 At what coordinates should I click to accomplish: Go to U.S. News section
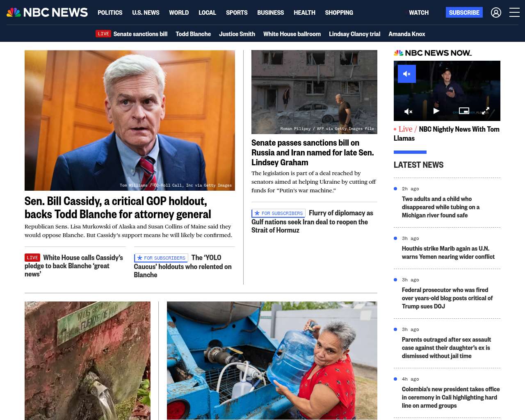click(x=146, y=13)
